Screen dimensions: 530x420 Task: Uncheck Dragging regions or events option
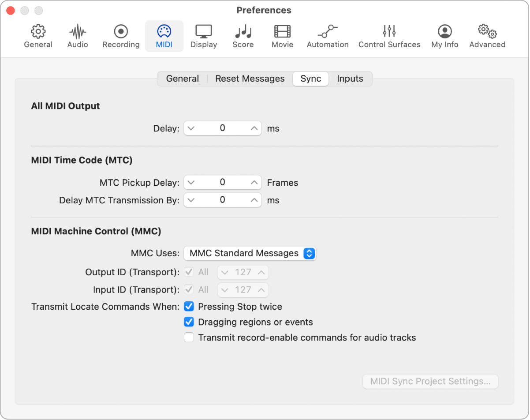(x=189, y=322)
